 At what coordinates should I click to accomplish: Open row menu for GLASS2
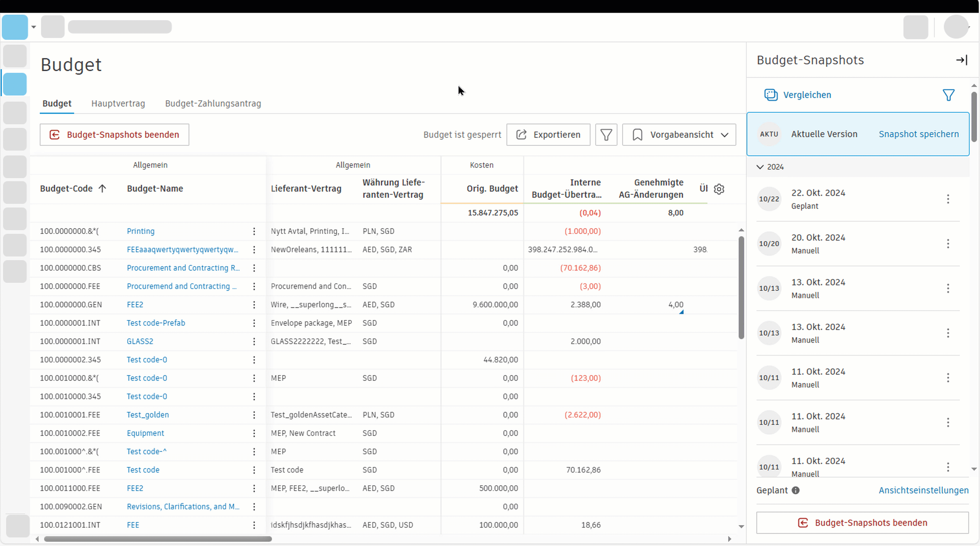(254, 341)
